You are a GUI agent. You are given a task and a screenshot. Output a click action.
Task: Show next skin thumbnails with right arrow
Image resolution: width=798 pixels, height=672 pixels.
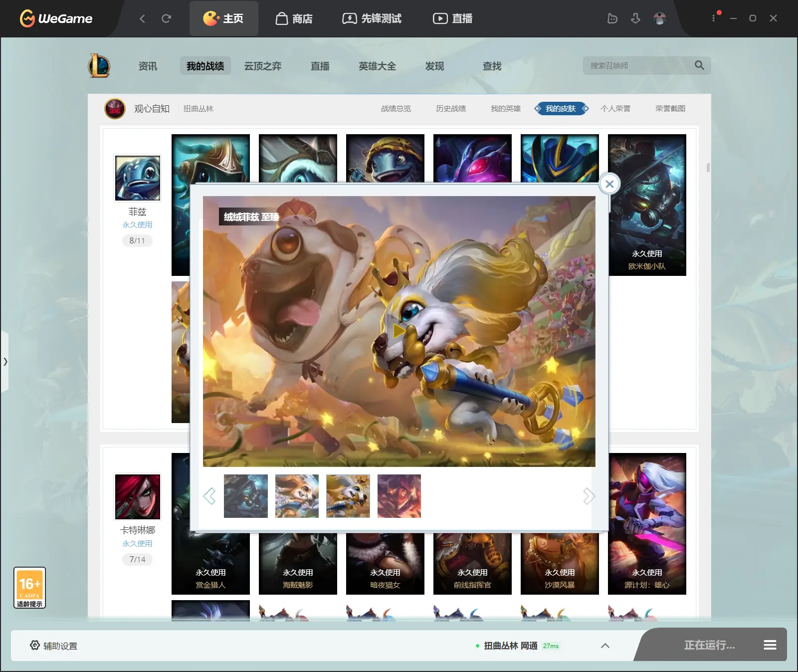(589, 496)
